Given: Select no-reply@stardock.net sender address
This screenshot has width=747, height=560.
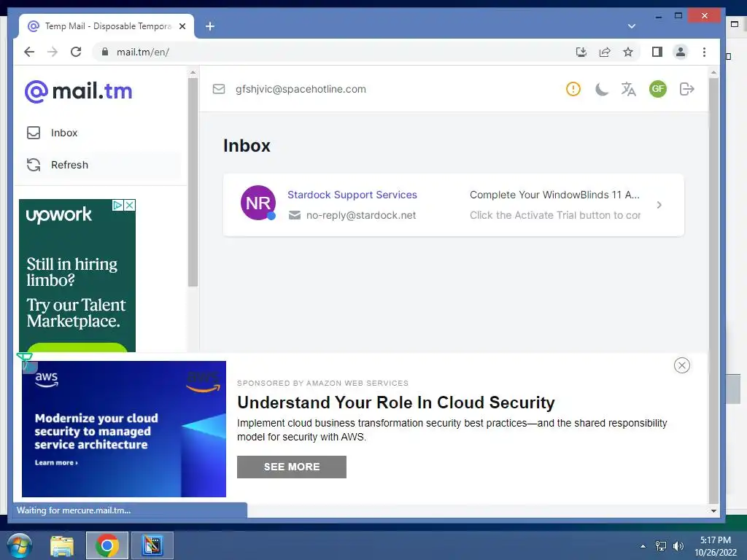Looking at the screenshot, I should point(361,215).
